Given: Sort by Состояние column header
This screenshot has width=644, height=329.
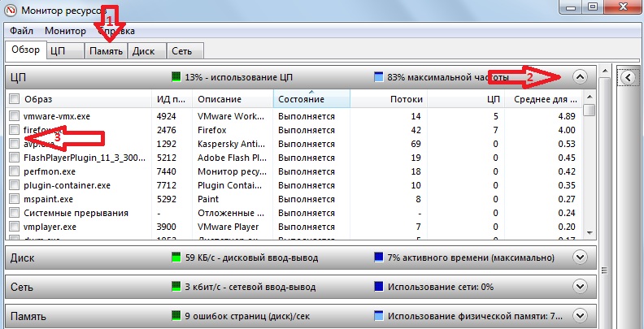Looking at the screenshot, I should click(x=311, y=99).
